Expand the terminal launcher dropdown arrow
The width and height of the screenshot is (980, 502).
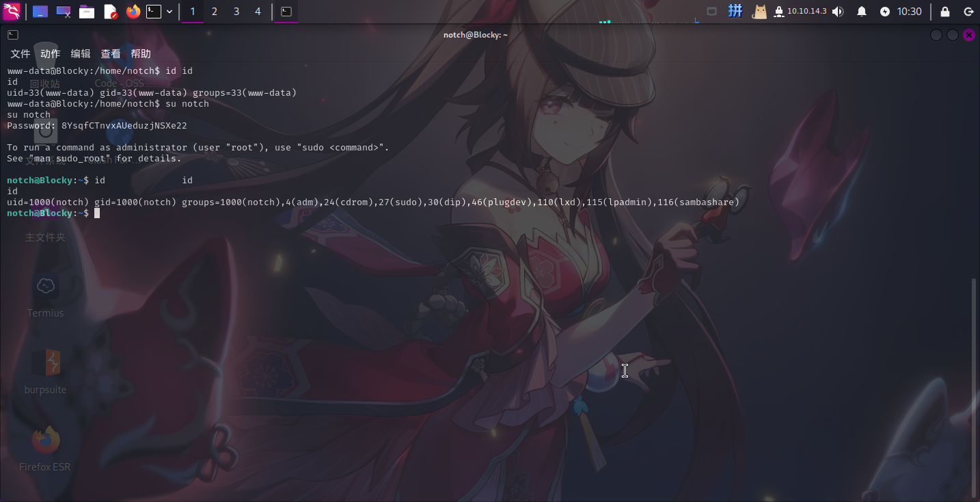pos(169,12)
